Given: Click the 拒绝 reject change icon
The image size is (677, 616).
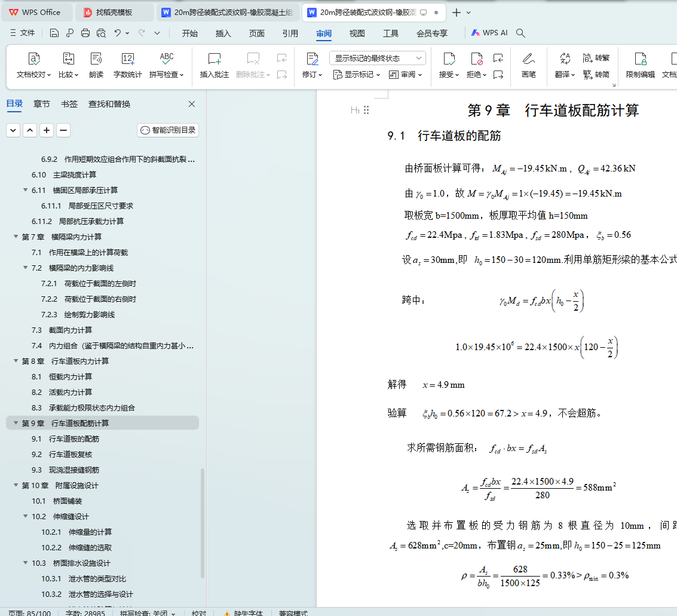Looking at the screenshot, I should pyautogui.click(x=476, y=59).
